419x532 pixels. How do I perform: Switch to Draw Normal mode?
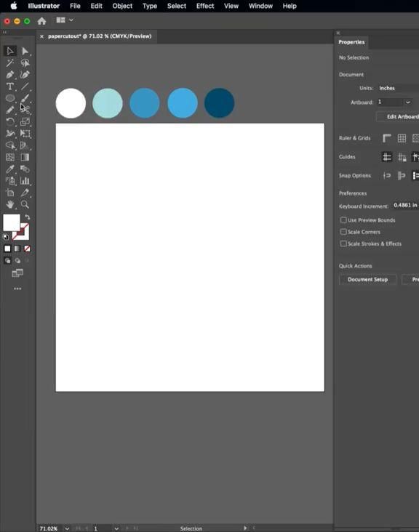[7, 261]
